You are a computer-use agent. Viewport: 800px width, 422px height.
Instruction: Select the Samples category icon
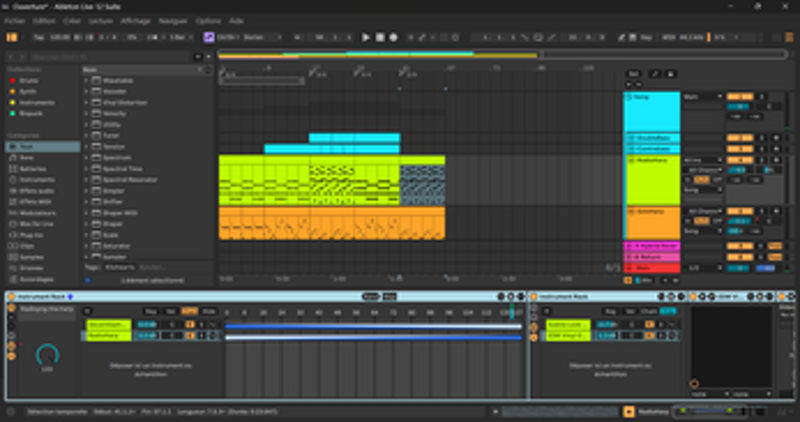coord(13,257)
